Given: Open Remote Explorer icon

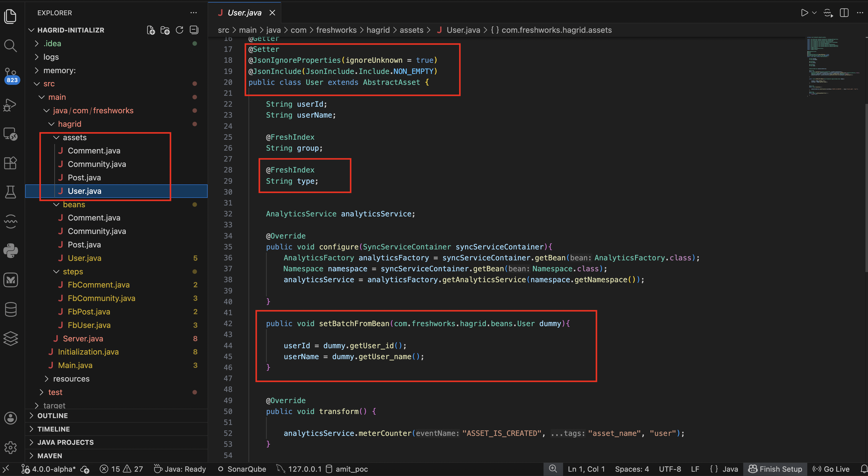Looking at the screenshot, I should 10,134.
